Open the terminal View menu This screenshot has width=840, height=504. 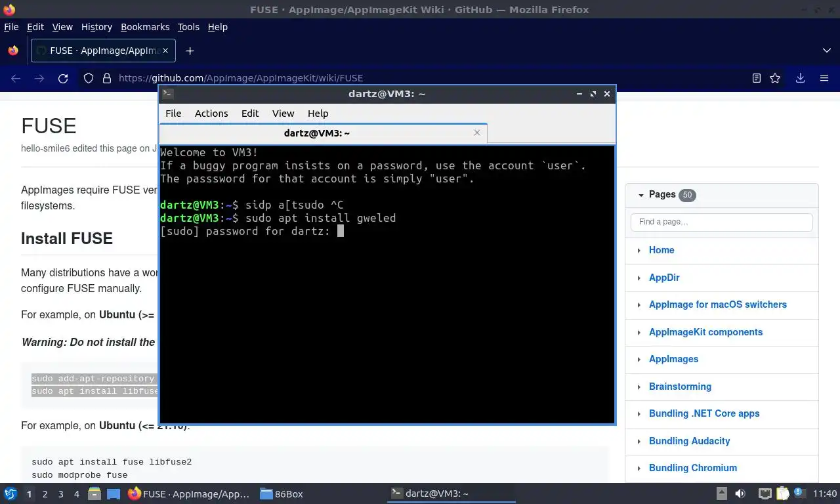(283, 114)
